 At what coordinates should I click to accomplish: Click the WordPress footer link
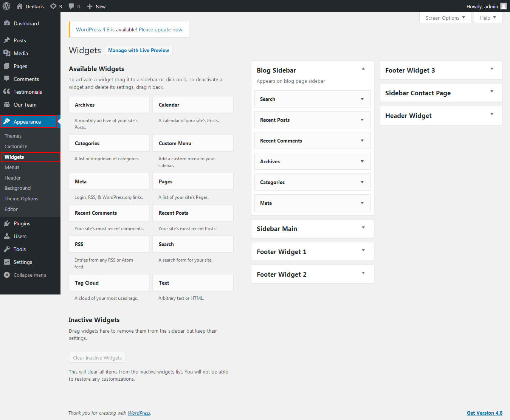pos(139,413)
